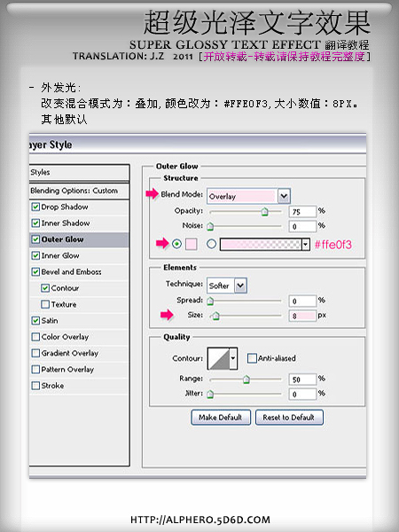Select the gradient radio button
399x532 pixels.
pyautogui.click(x=211, y=244)
